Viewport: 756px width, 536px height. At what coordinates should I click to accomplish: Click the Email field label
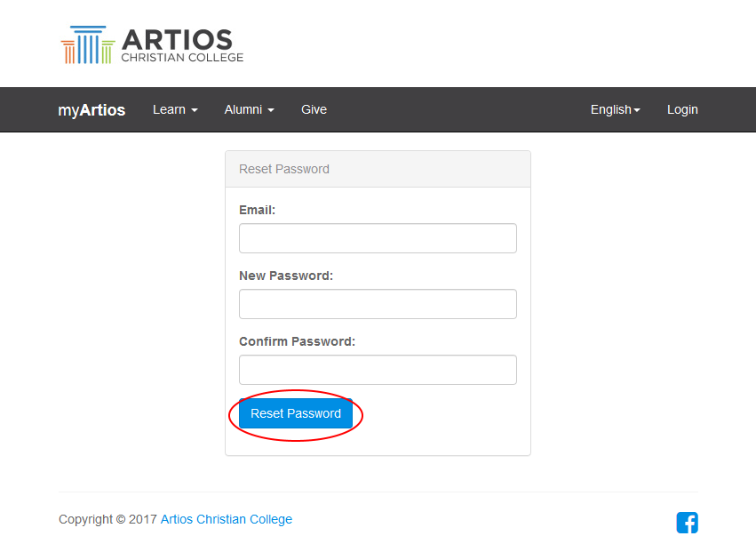257,210
